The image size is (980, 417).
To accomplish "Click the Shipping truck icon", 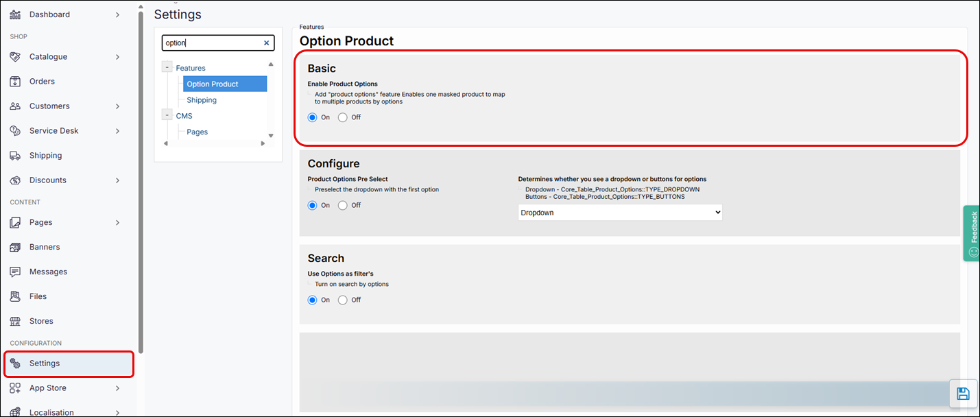I will 15,156.
